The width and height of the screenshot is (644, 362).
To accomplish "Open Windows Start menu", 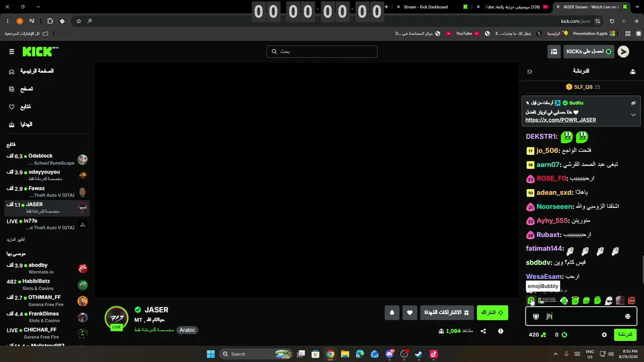I will tap(211, 354).
